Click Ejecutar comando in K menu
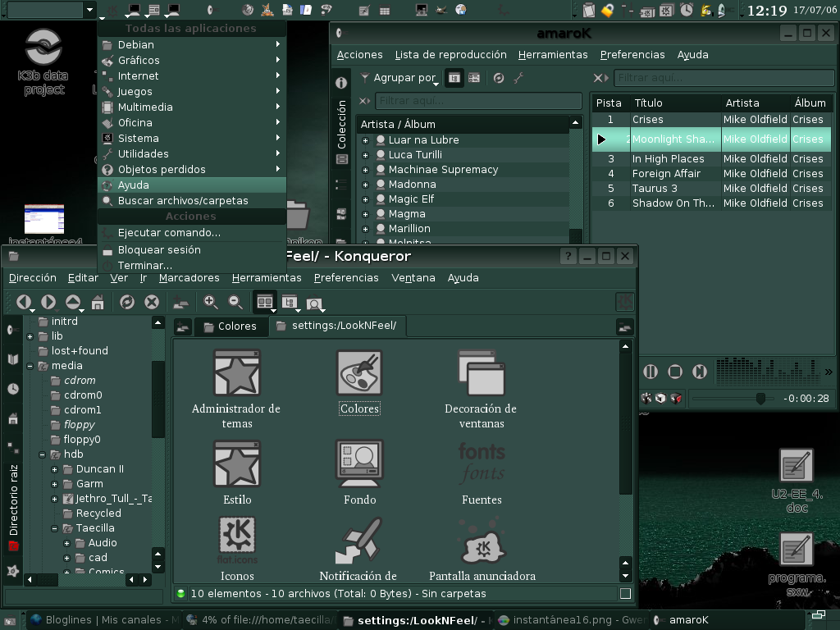 (192, 232)
